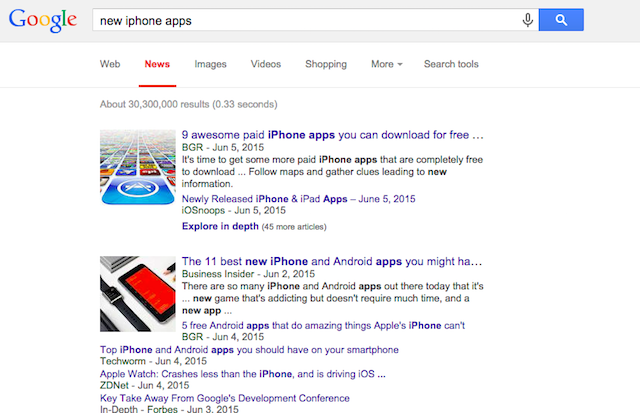Open 'Apple Watch: Crashes less' ZDNet link
This screenshot has height=413, width=640.
pos(243,374)
